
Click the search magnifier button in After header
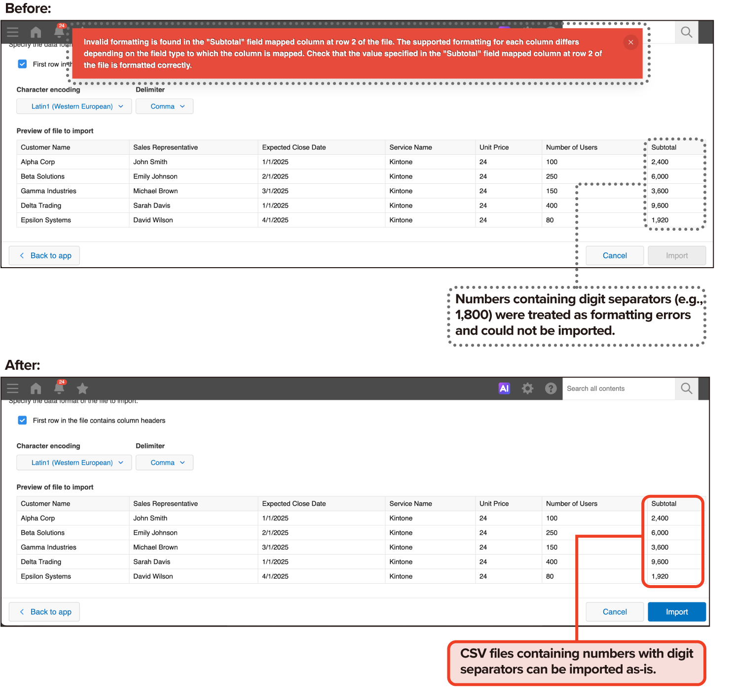tap(687, 388)
